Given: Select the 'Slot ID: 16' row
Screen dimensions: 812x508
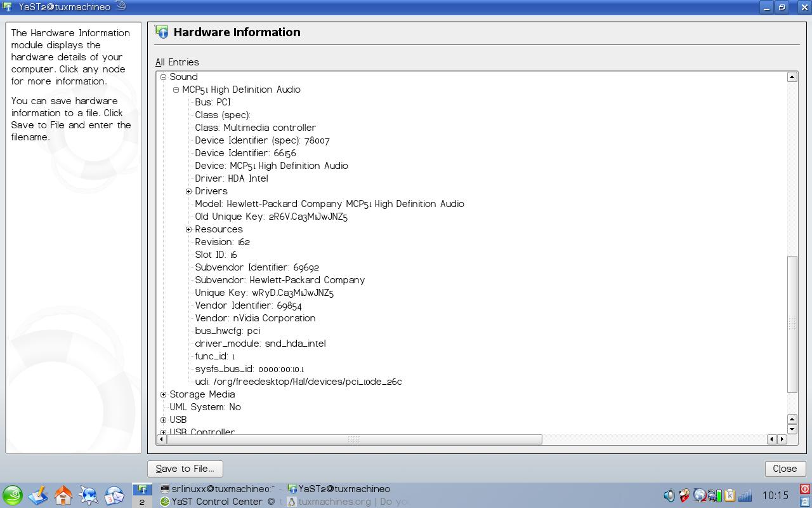Looking at the screenshot, I should point(216,255).
